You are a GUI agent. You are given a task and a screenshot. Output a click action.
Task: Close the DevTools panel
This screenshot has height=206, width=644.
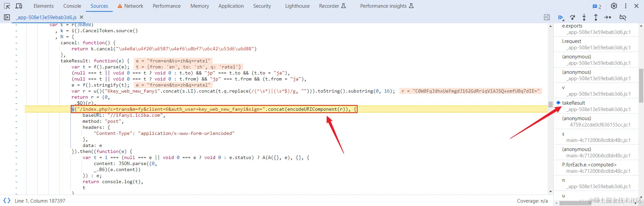[636, 6]
